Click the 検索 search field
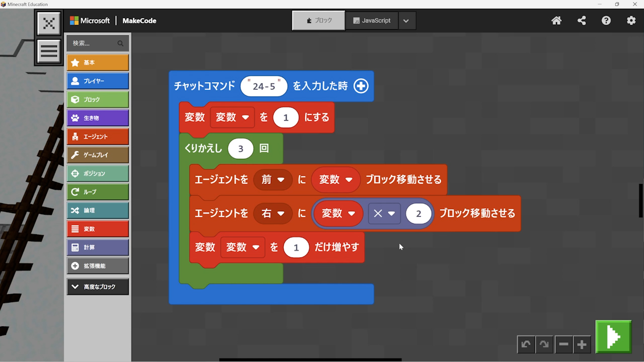This screenshot has width=644, height=362. pyautogui.click(x=93, y=43)
